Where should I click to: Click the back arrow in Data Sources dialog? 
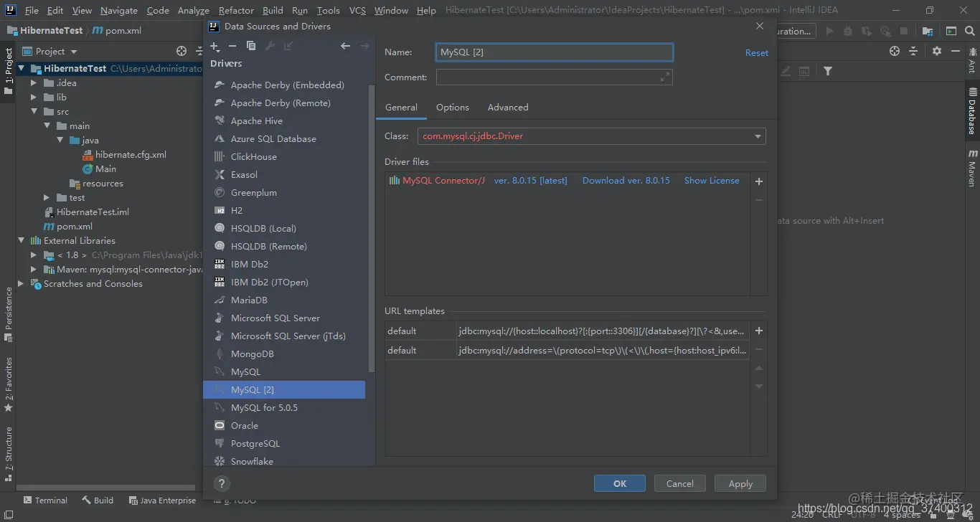point(345,46)
